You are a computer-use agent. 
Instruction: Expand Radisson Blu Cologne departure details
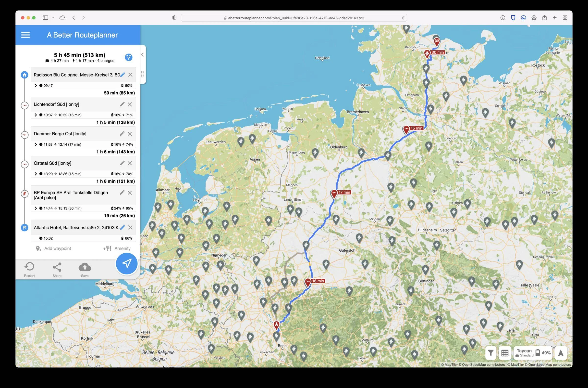click(36, 85)
